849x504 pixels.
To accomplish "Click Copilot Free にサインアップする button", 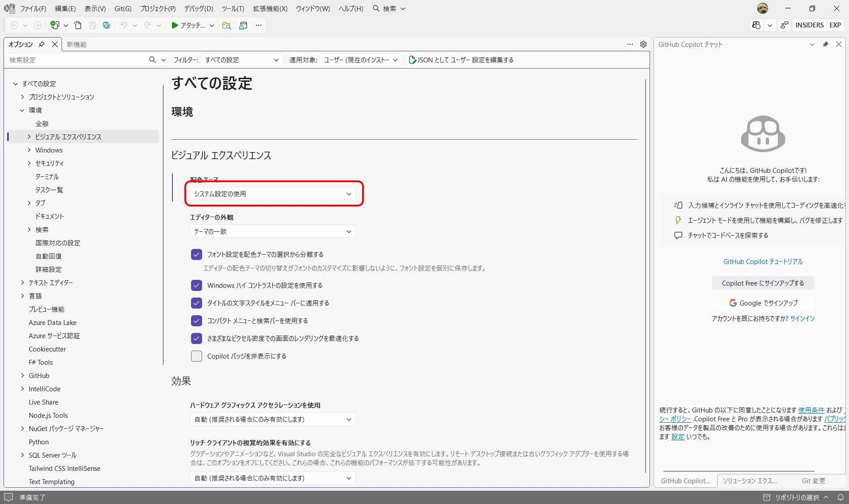I will tap(763, 283).
